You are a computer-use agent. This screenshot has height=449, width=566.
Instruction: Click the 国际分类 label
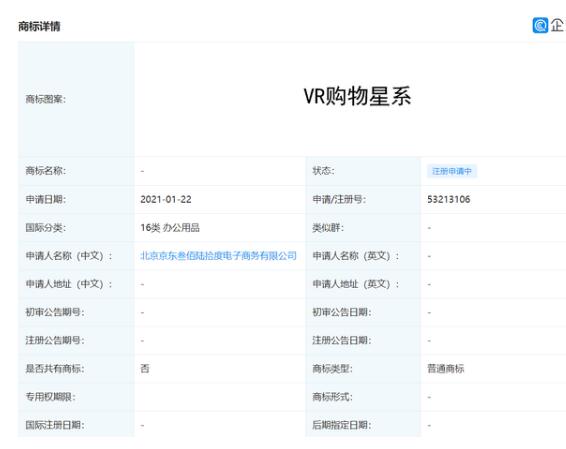point(46,228)
